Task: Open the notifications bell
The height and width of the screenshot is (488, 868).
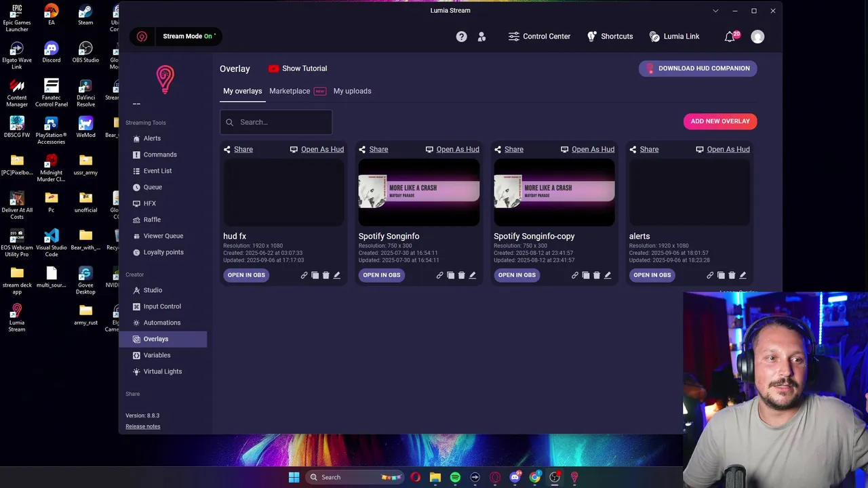Action: click(730, 37)
